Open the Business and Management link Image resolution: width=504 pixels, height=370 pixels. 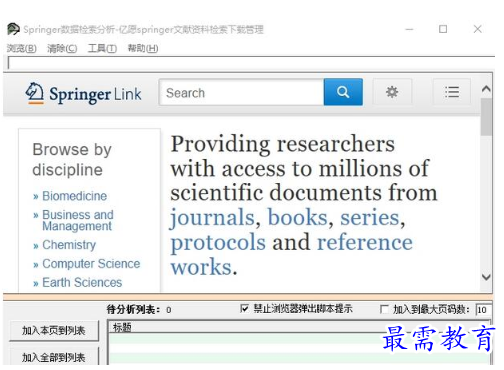(x=78, y=220)
